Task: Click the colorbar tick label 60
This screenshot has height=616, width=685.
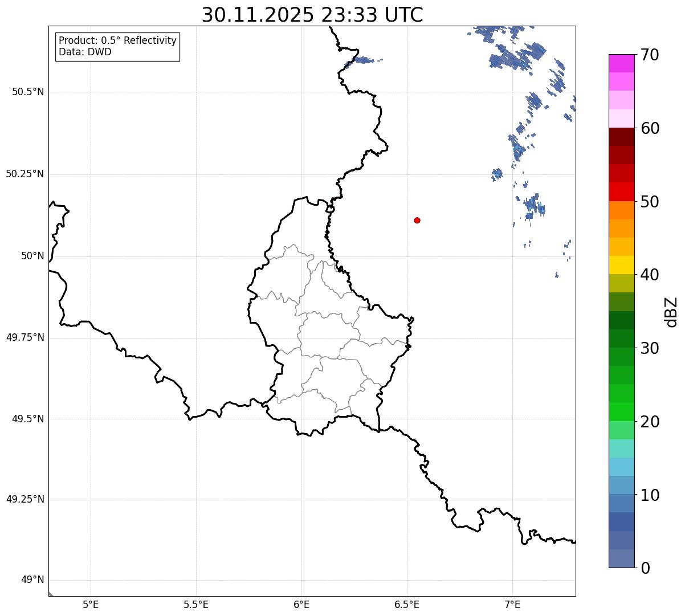Action: pyautogui.click(x=650, y=128)
